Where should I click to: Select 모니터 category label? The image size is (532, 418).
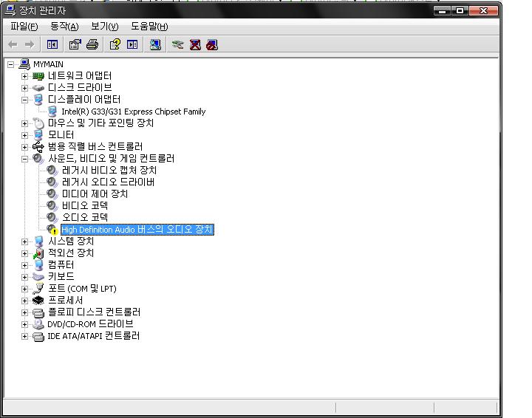tap(61, 135)
